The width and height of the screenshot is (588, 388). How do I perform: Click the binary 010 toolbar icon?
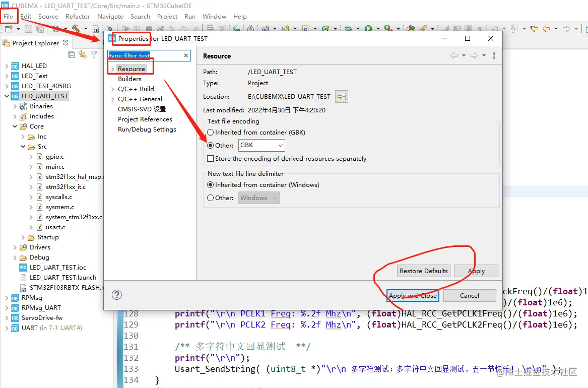[x=96, y=29]
